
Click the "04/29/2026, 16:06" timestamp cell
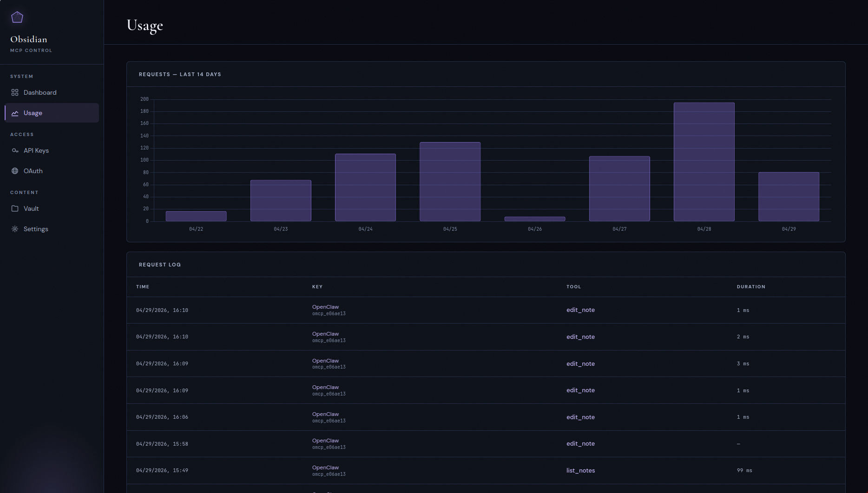tap(162, 417)
